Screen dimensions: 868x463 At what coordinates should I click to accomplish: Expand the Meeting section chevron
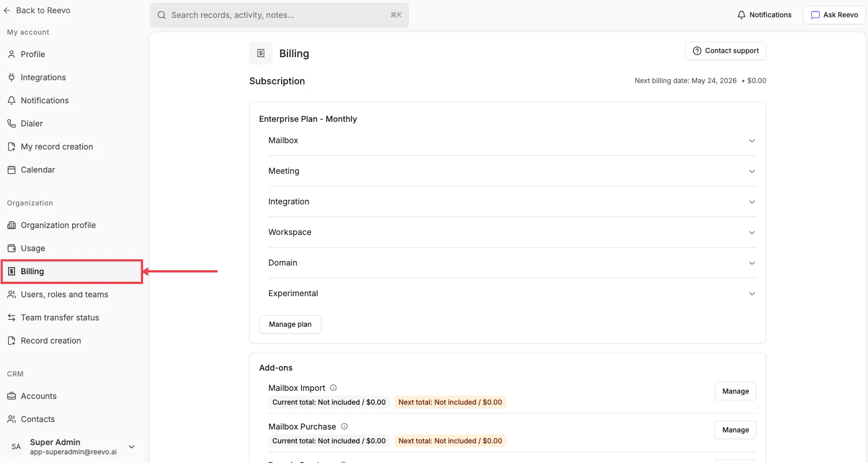point(752,171)
